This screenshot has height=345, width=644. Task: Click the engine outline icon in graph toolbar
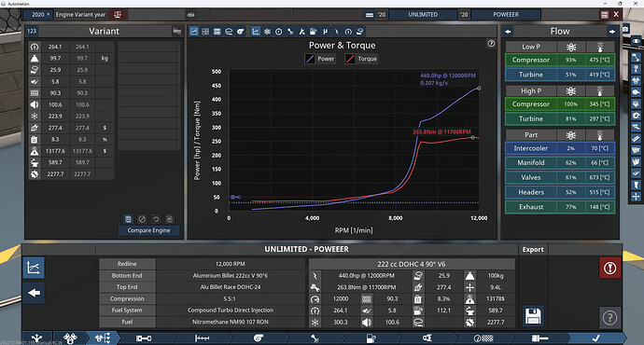tap(229, 31)
